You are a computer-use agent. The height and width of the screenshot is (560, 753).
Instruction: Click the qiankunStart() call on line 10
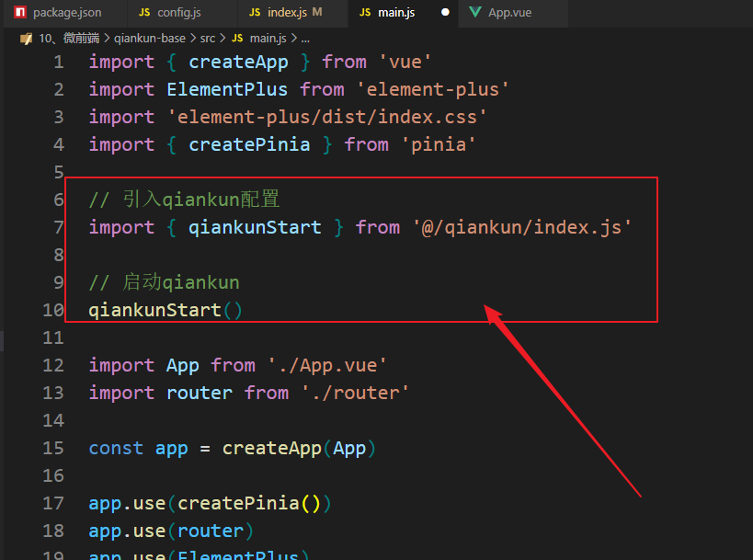(165, 310)
